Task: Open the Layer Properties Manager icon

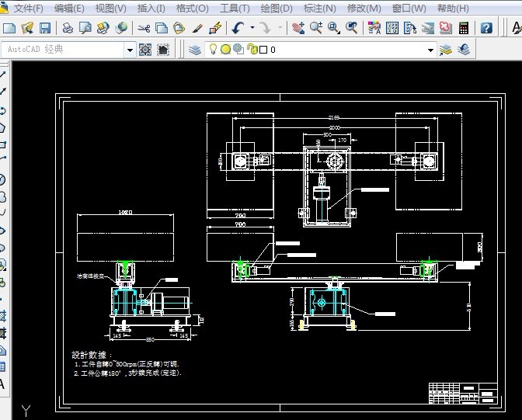Action: coord(194,50)
